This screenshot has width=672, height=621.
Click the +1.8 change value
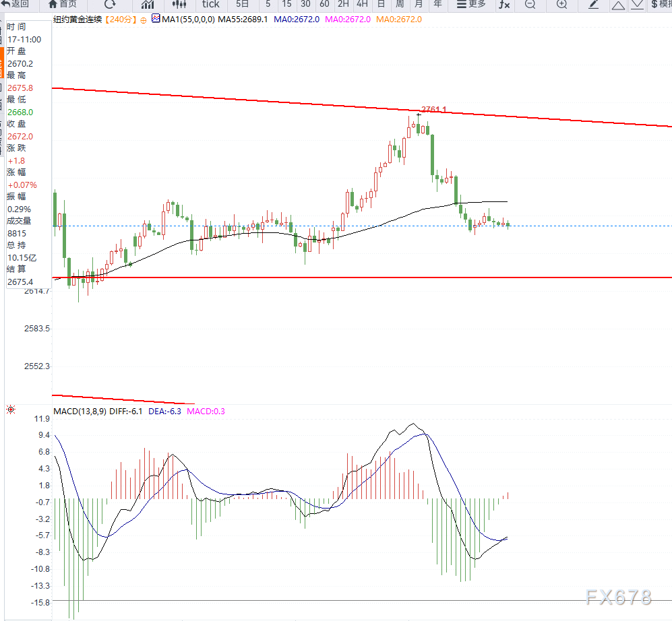click(16, 160)
